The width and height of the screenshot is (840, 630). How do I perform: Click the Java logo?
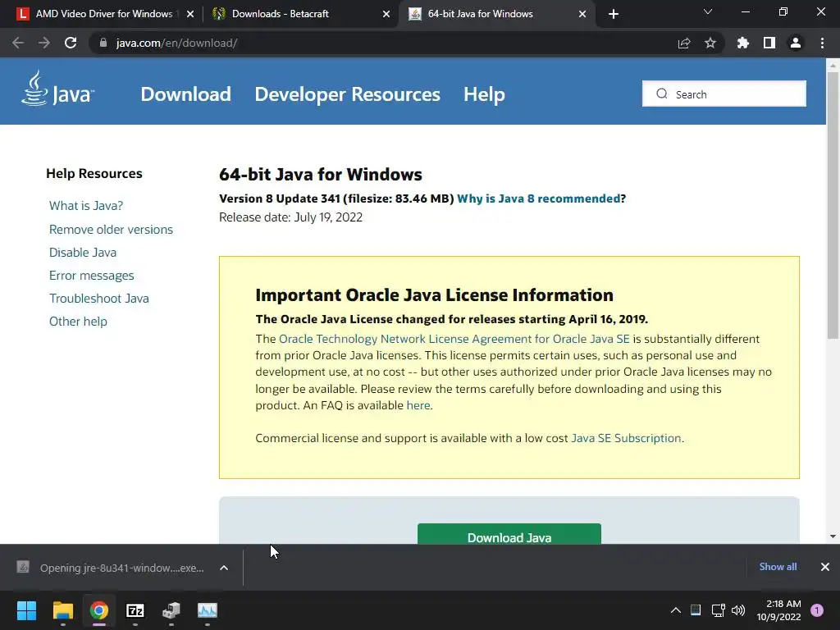click(58, 89)
